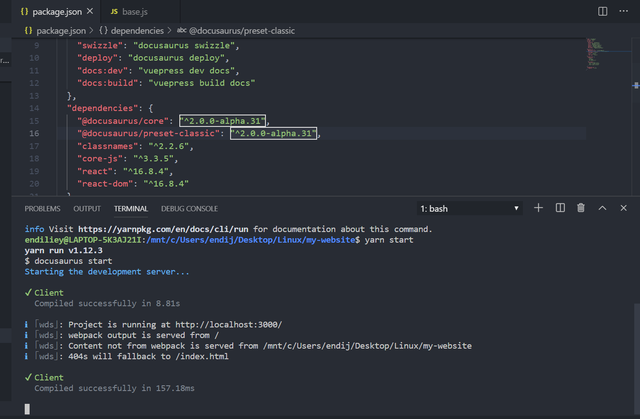This screenshot has width=640, height=419.
Task: Click the "dependencies" key on line 14
Action: pos(102,108)
